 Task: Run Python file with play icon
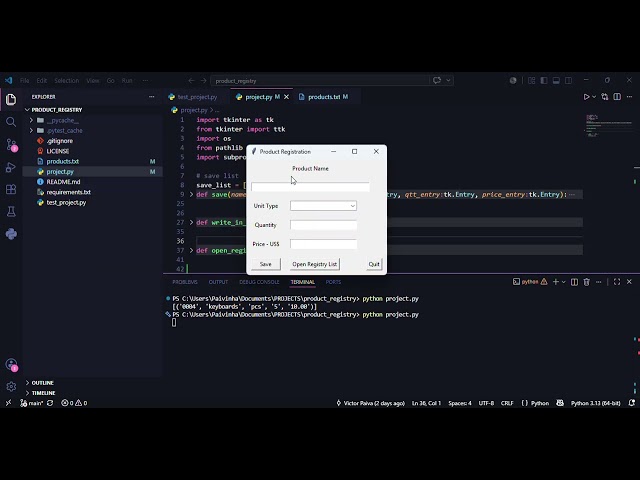click(x=586, y=97)
